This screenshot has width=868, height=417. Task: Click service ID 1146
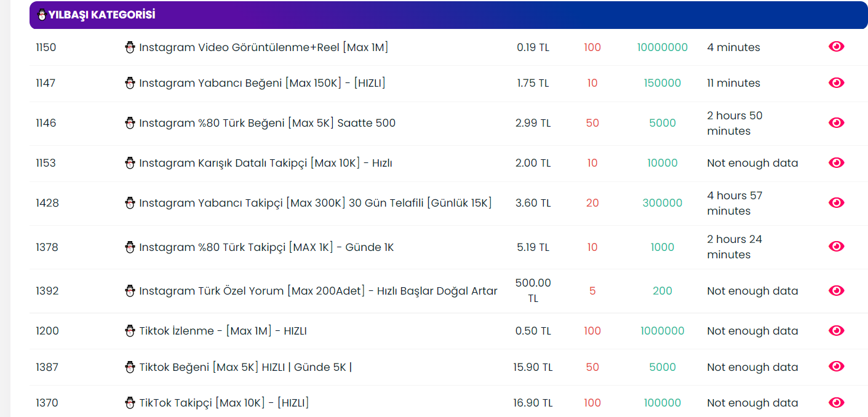point(46,123)
